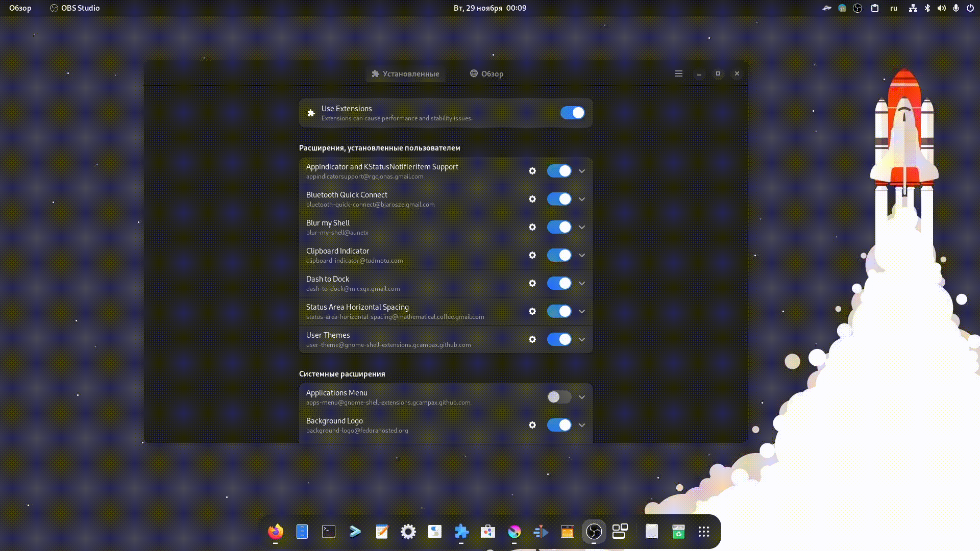Open settings gear for Blur my Shell

pyautogui.click(x=532, y=227)
